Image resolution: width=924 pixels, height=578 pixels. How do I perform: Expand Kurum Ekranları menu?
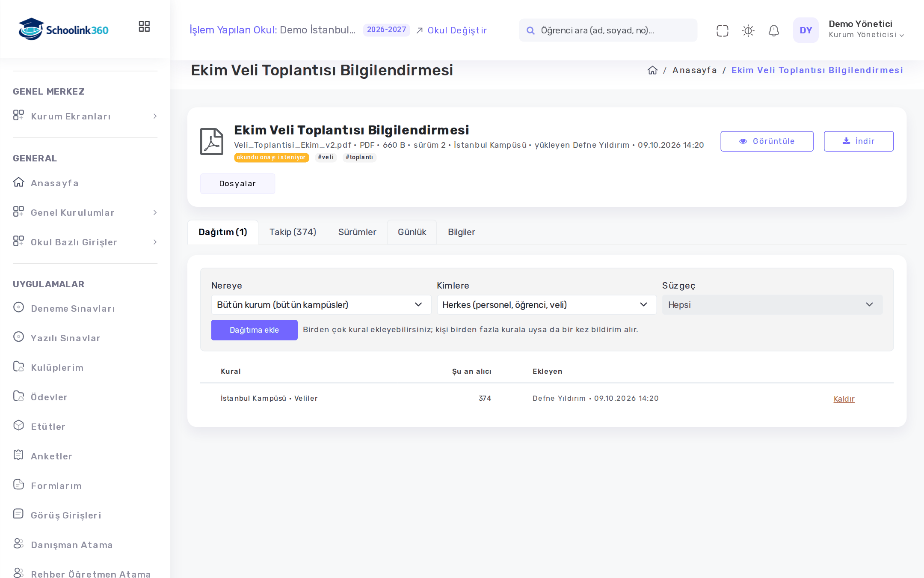(85, 116)
